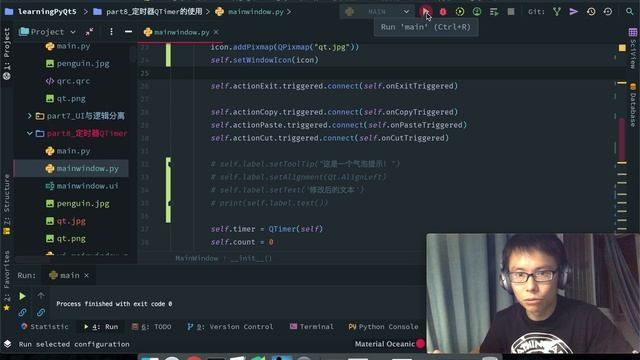This screenshot has width=640, height=360.
Task: Toggle the SciView side panel label
Action: tap(633, 54)
